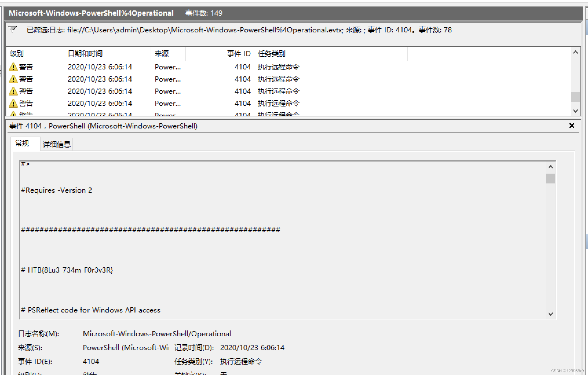588x375 pixels.
Task: Click event list scrollbar up arrow
Action: pos(576,52)
